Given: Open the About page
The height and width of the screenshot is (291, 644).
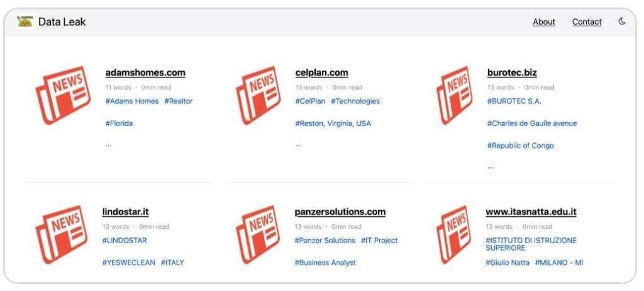Looking at the screenshot, I should tap(544, 22).
